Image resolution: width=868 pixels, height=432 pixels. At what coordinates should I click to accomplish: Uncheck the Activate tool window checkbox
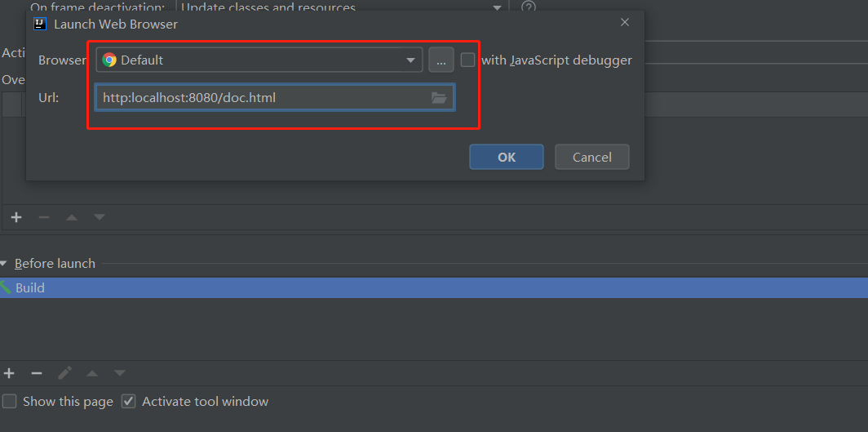[128, 402]
